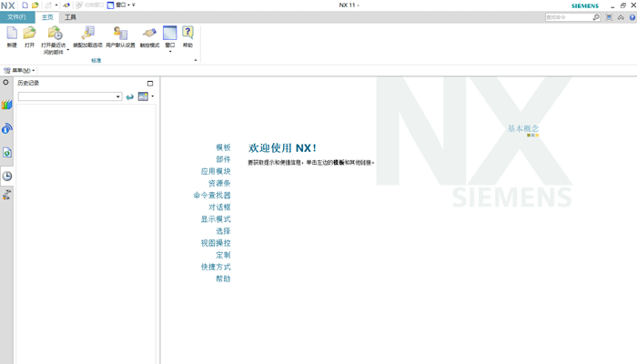Expand the 窗口 dropdown arrow in quick access toolbar
Viewport: 637px width, 364px height.
(x=128, y=5)
